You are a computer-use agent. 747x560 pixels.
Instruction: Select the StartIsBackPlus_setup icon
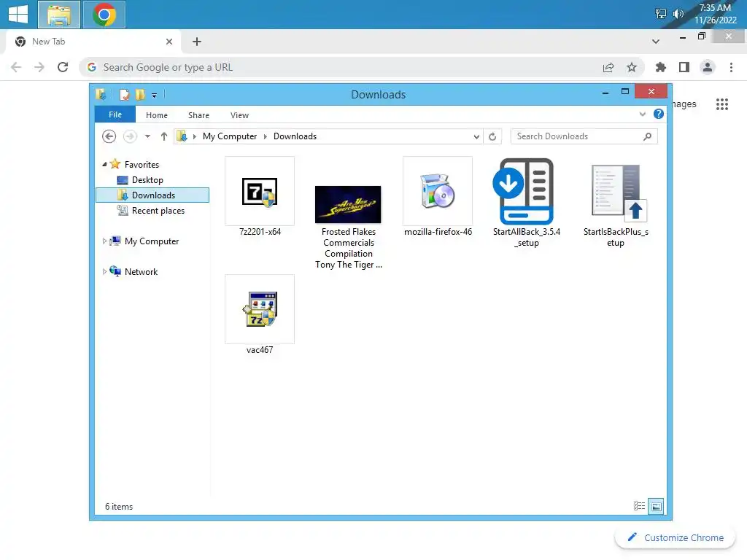pyautogui.click(x=619, y=192)
